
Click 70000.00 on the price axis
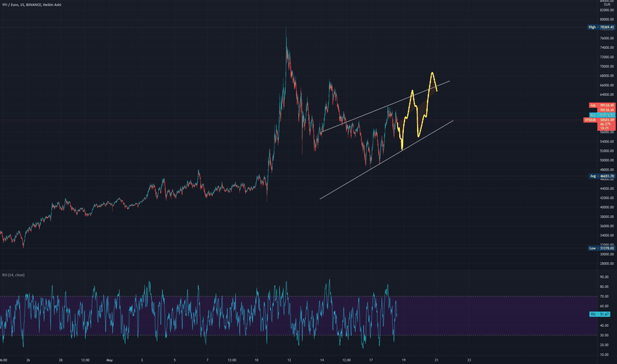tap(607, 66)
